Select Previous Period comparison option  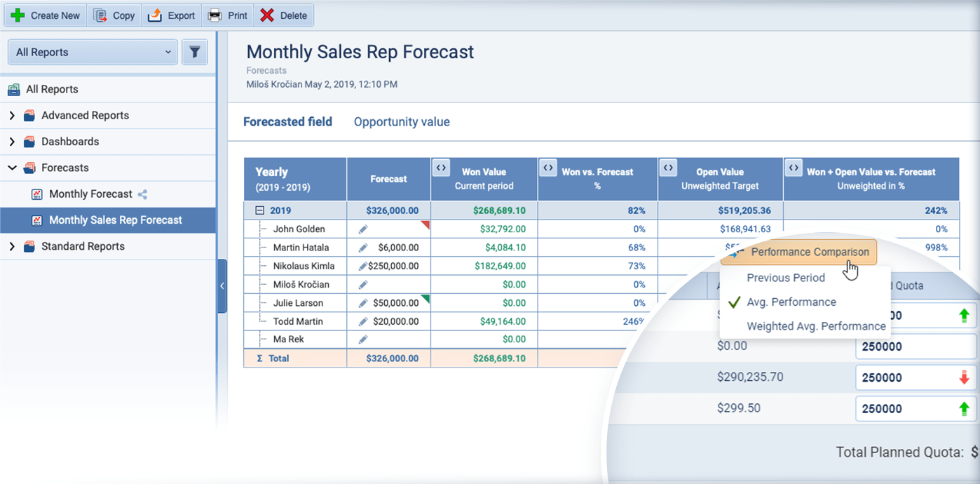point(785,278)
